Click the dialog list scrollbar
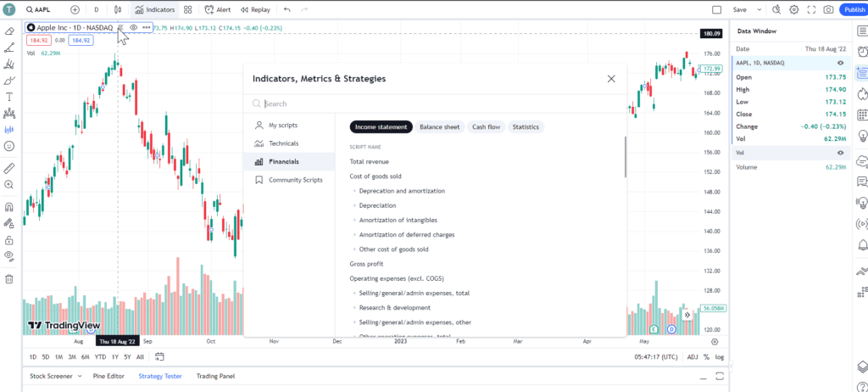The height and width of the screenshot is (392, 868). click(x=625, y=158)
